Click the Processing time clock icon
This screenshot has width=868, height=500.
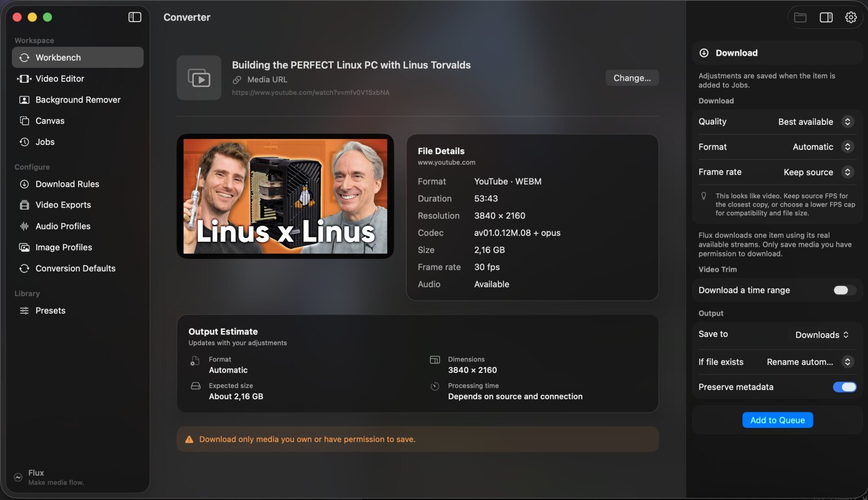pos(435,387)
